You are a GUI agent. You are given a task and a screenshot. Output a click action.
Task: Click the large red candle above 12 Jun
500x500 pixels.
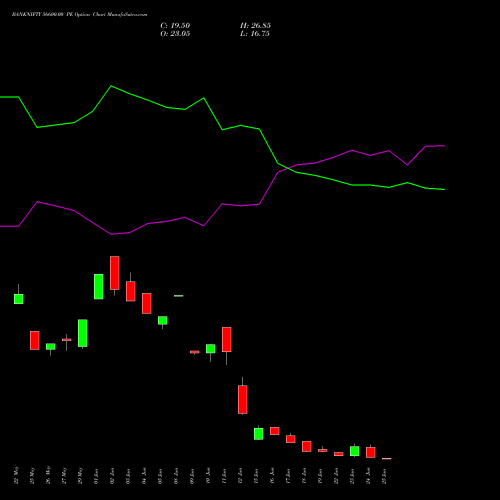(243, 399)
